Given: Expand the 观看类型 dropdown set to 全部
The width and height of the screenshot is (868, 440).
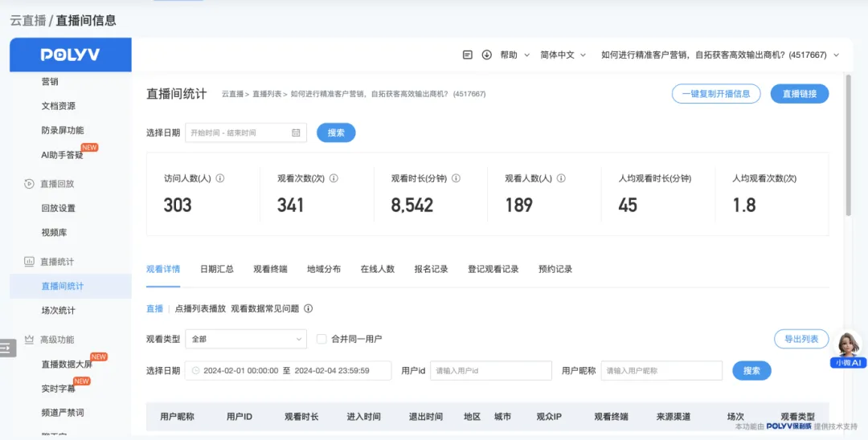Looking at the screenshot, I should click(x=245, y=339).
